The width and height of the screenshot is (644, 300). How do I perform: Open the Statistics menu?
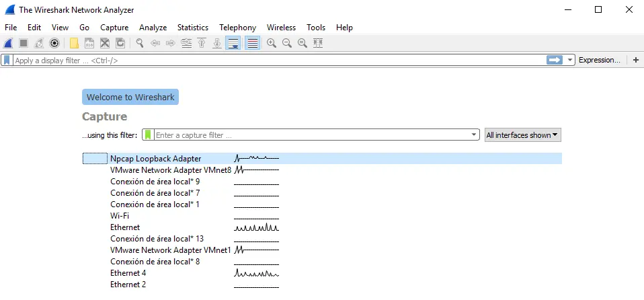[x=193, y=28]
